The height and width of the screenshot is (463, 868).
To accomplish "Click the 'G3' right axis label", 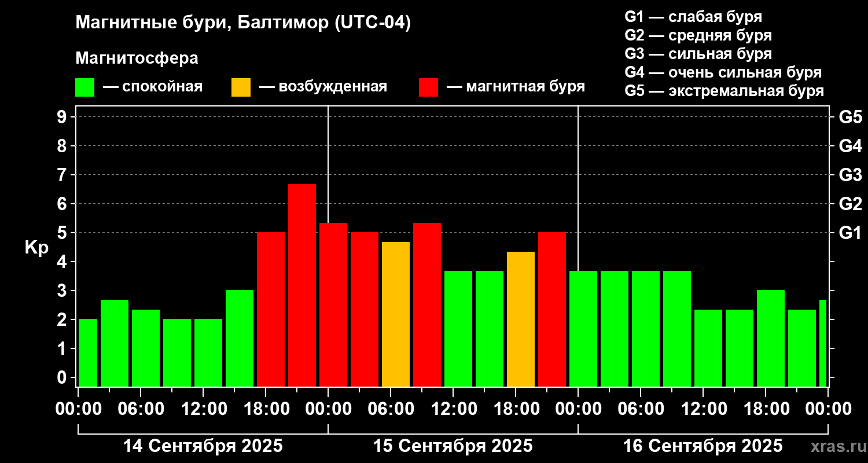I will coord(850,175).
